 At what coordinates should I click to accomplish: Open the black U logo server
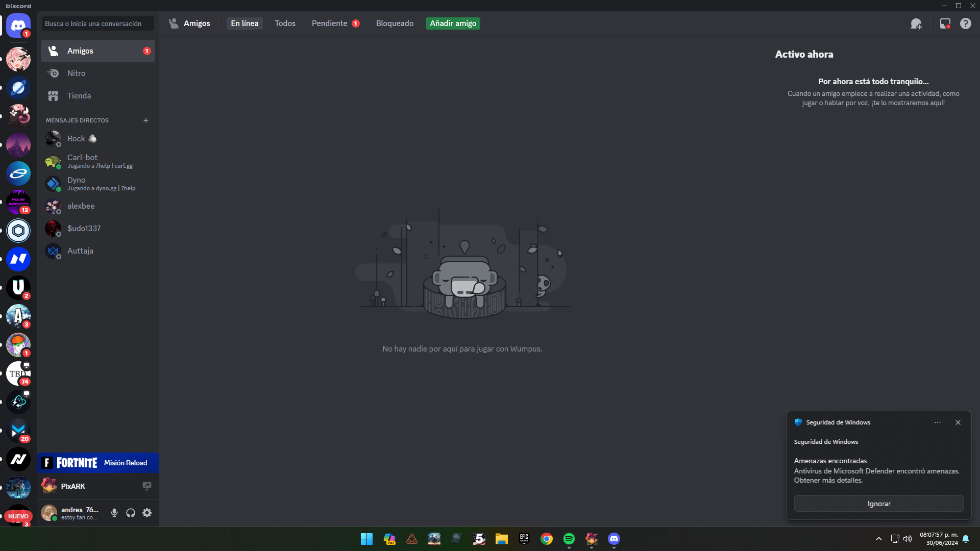click(18, 288)
